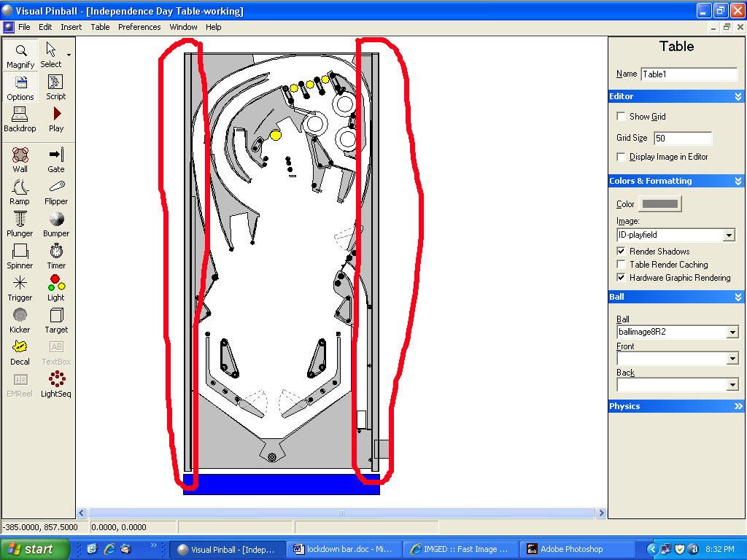Choose the Bumper tool

[56, 223]
